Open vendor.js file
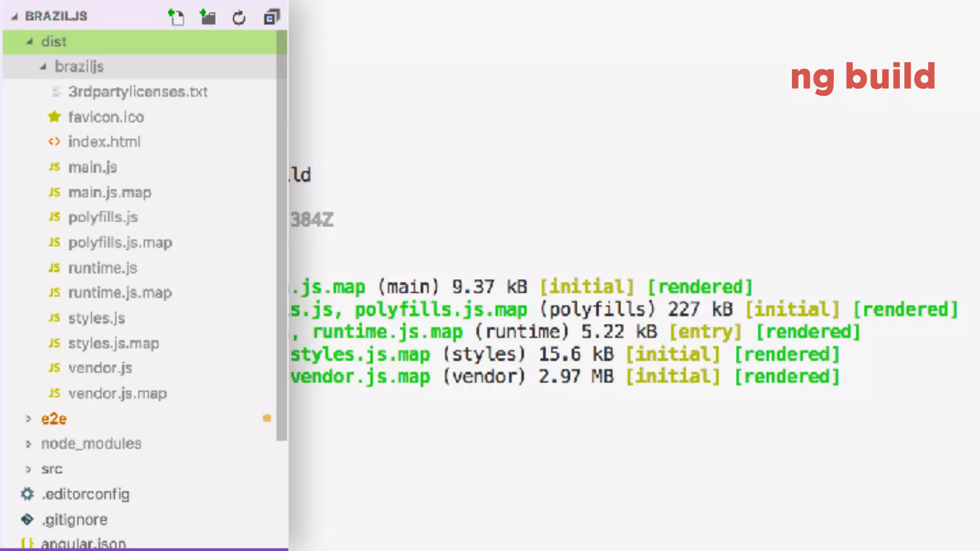Image resolution: width=980 pixels, height=551 pixels. click(x=100, y=368)
